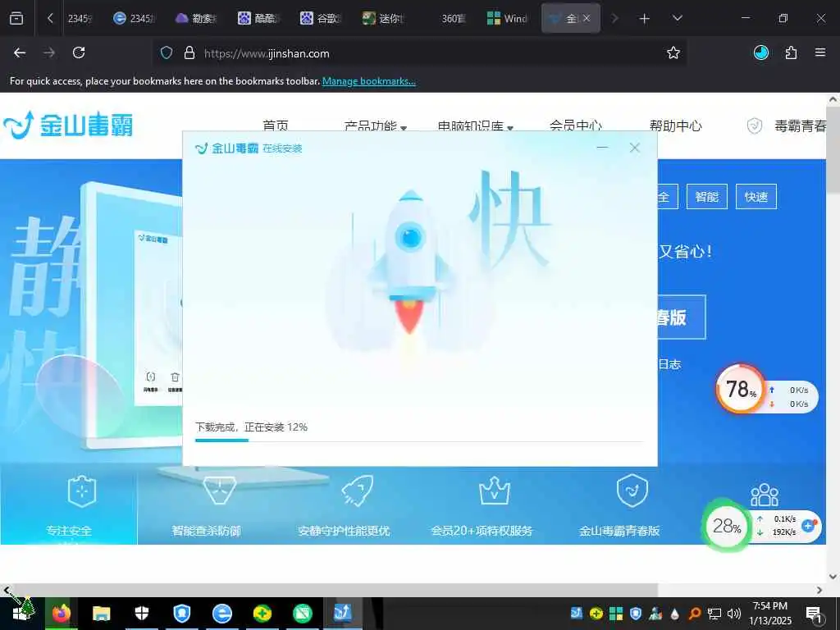This screenshot has width=840, height=630.
Task: Reload the ijinshan.com page
Action: tap(79, 52)
